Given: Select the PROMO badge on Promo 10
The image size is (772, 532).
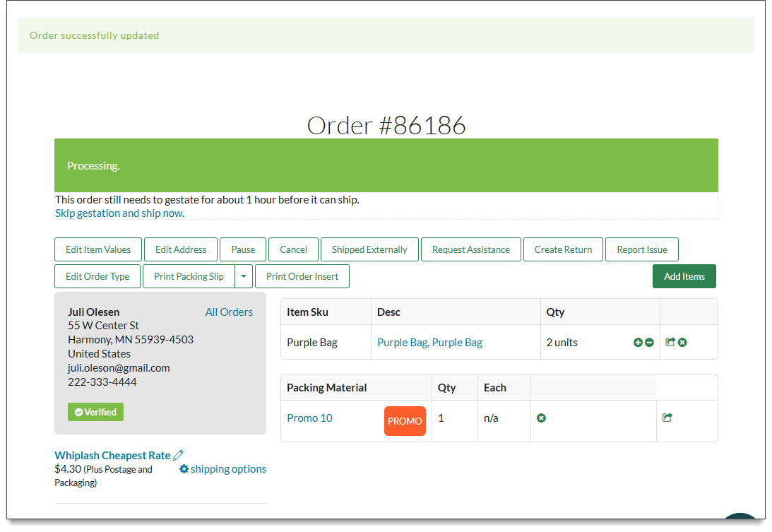Looking at the screenshot, I should pos(405,420).
